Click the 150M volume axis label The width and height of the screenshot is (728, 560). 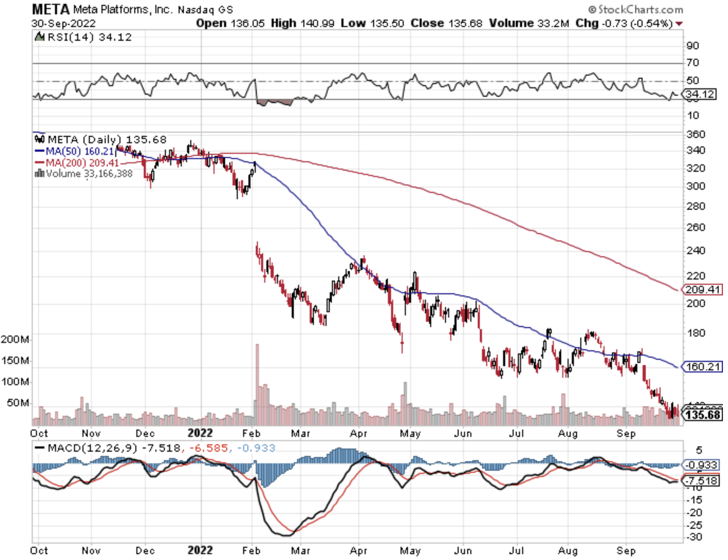[15, 361]
